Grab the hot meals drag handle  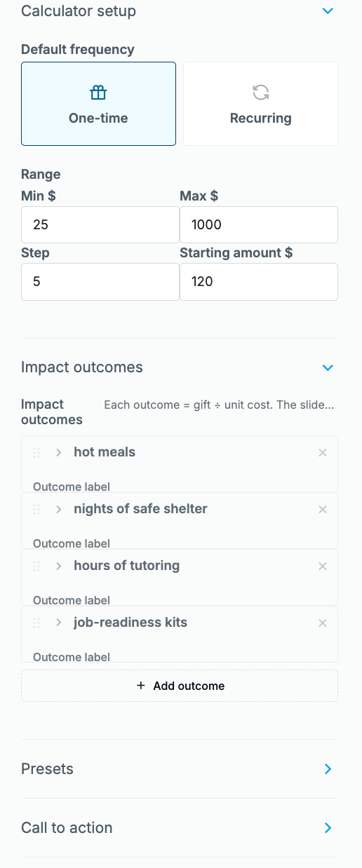(x=36, y=452)
